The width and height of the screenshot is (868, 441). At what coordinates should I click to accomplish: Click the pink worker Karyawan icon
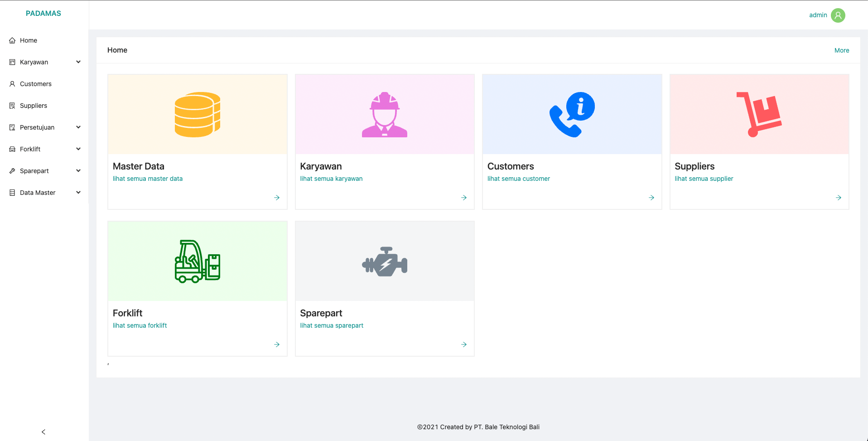click(x=385, y=115)
